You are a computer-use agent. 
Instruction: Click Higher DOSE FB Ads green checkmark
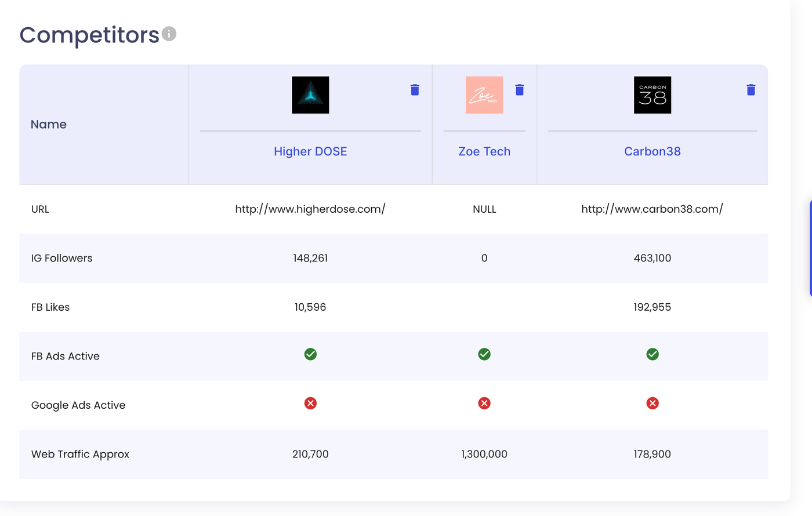tap(310, 354)
